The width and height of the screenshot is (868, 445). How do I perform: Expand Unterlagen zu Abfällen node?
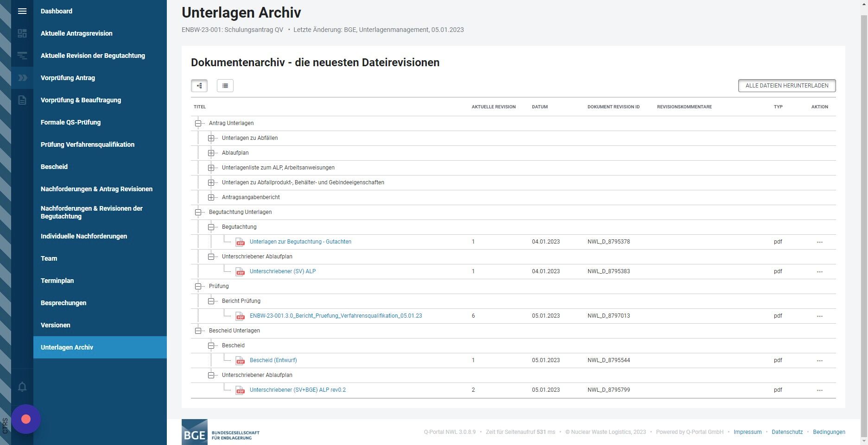pos(211,138)
